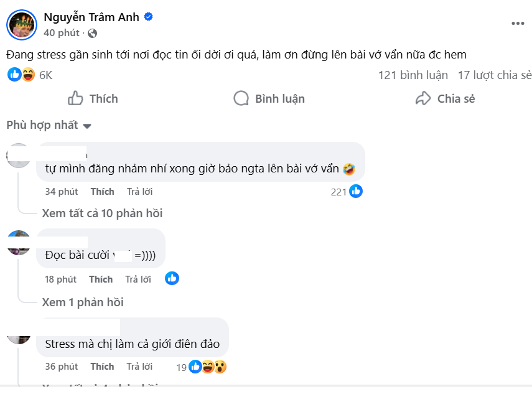Click the Chia sẻ share arrow icon
Screen dimensions: 532x394
coord(422,98)
